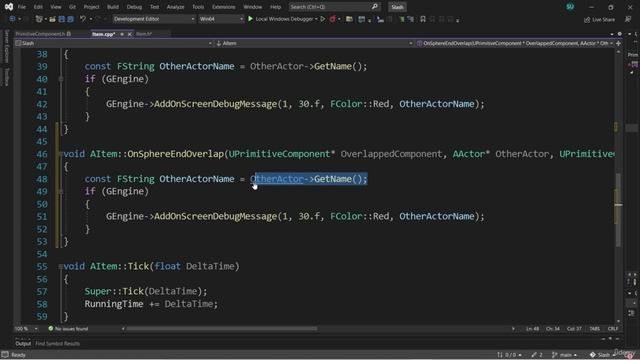Open the View menu
Image resolution: width=640 pixels, height=360 pixels.
click(x=56, y=7)
